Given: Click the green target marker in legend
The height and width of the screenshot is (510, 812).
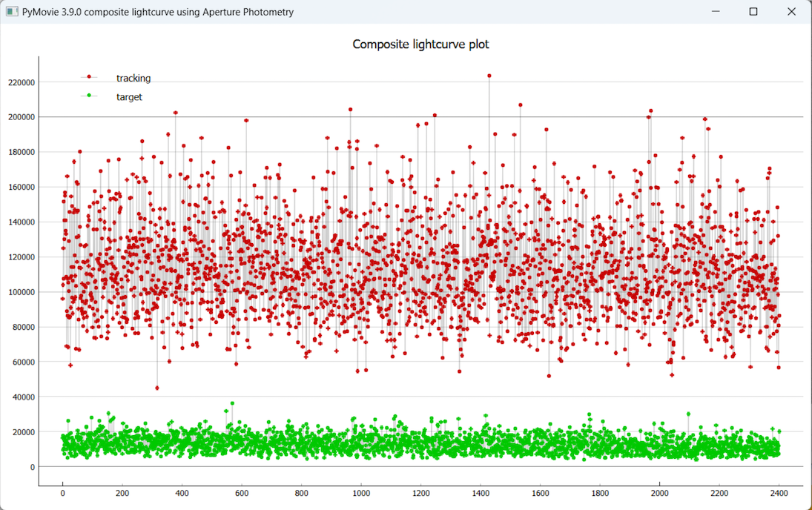Looking at the screenshot, I should [89, 96].
